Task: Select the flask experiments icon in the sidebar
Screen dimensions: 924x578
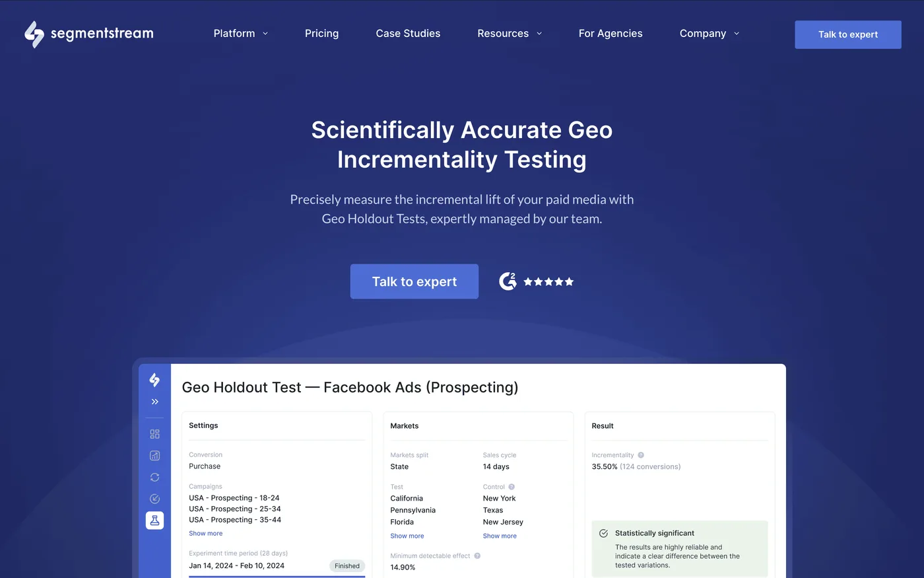Action: (x=154, y=521)
